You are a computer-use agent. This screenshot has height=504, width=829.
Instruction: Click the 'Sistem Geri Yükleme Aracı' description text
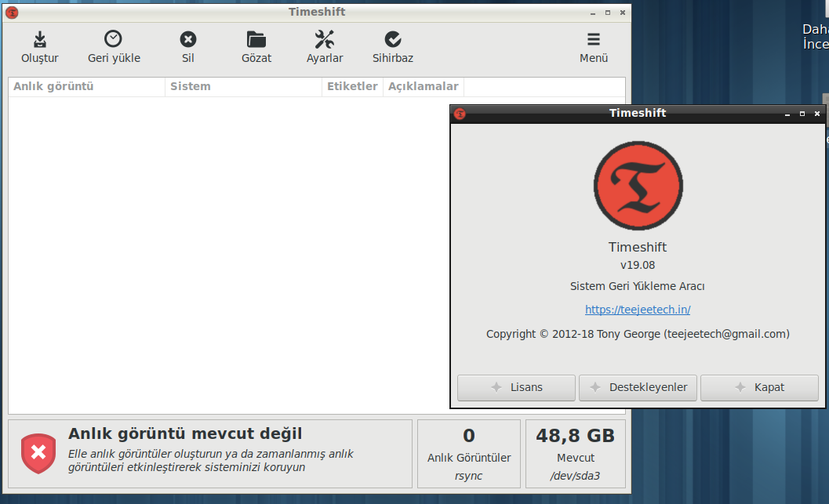[637, 286]
